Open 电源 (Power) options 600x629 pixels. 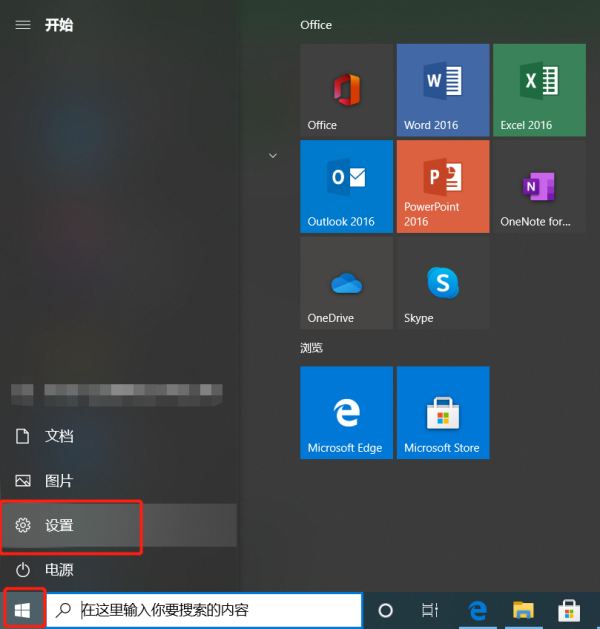119,570
